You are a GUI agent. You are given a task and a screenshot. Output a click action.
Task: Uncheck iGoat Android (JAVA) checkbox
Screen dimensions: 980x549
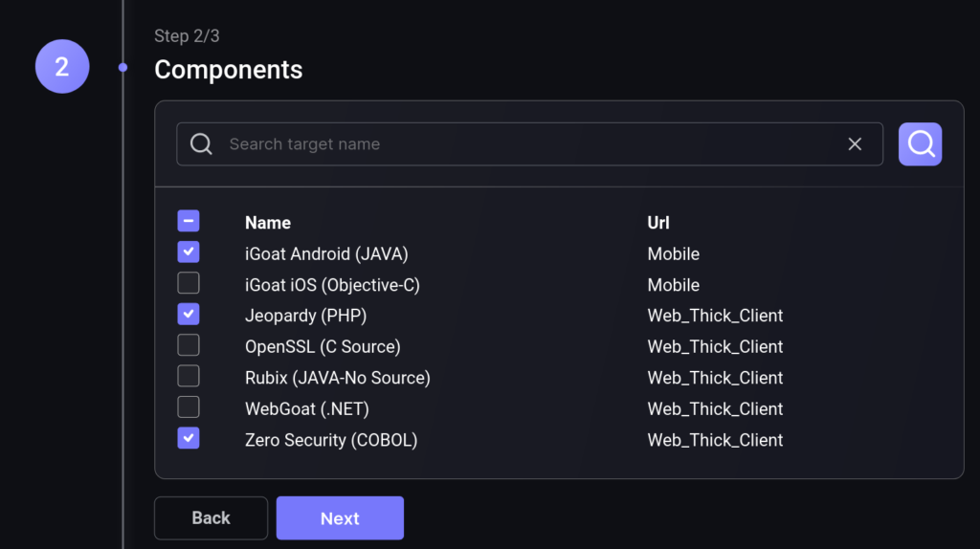[x=189, y=253]
